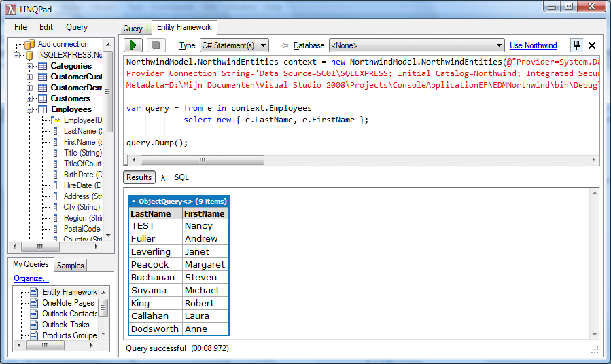Show the Results view

pyautogui.click(x=139, y=177)
